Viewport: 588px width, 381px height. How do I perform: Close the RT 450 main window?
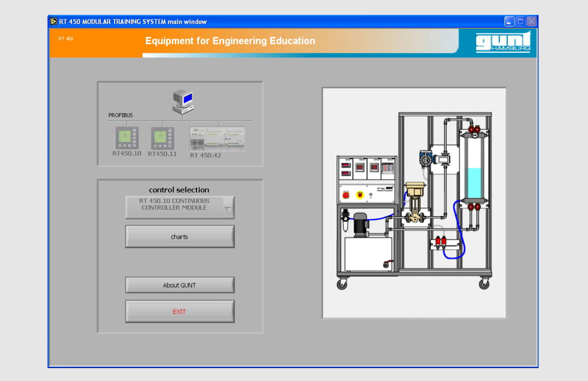coord(532,21)
